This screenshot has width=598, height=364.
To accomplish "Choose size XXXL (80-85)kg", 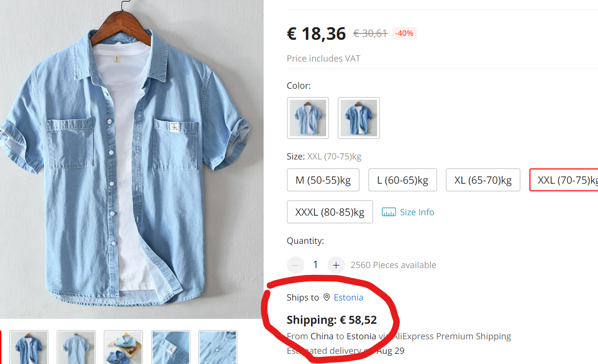I will tap(330, 212).
